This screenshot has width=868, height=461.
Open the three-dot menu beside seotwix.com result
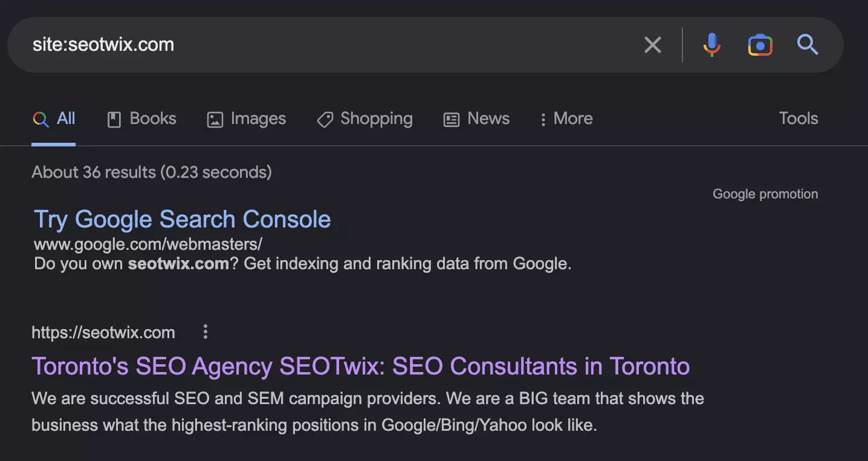(205, 332)
